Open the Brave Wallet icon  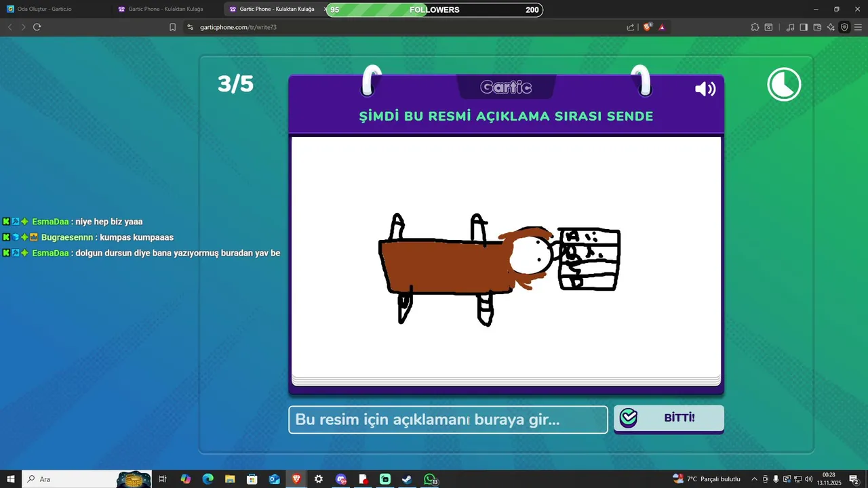pos(817,27)
